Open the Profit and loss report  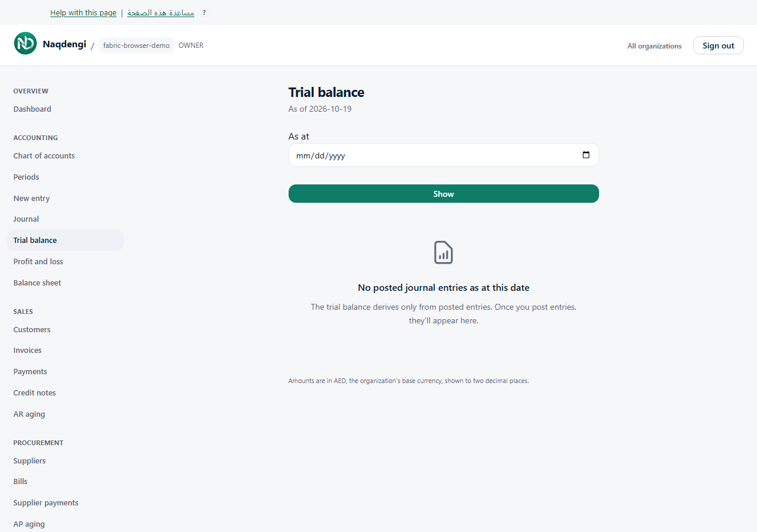click(x=38, y=261)
